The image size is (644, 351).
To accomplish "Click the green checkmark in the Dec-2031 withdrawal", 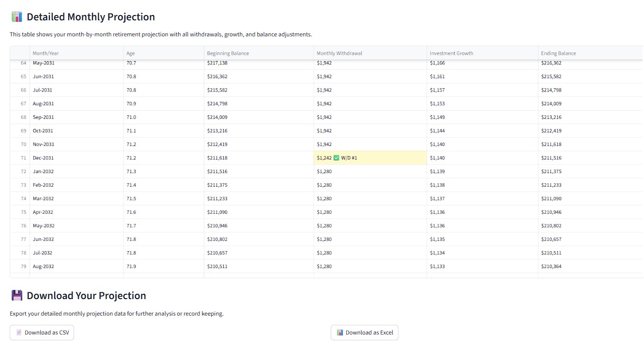I will [336, 158].
